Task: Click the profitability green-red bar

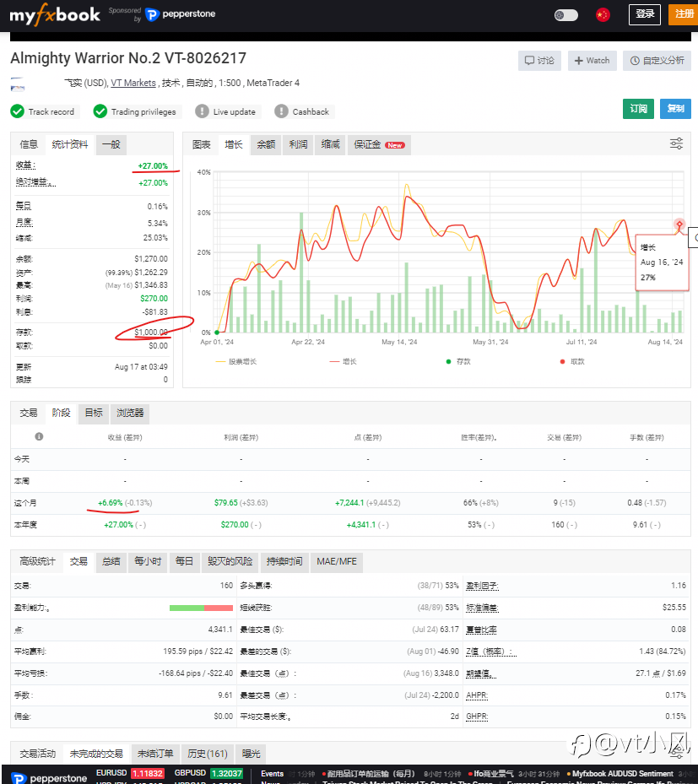Action: pyautogui.click(x=201, y=608)
